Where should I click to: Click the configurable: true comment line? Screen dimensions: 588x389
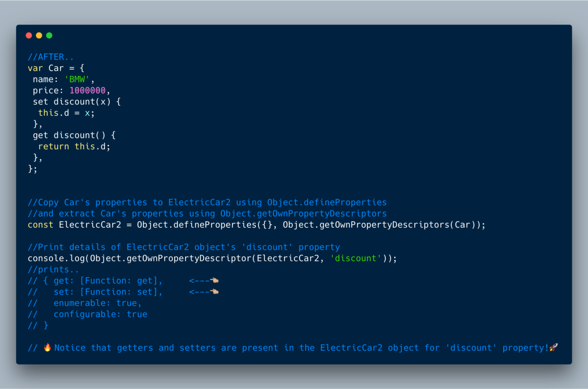[x=100, y=314]
